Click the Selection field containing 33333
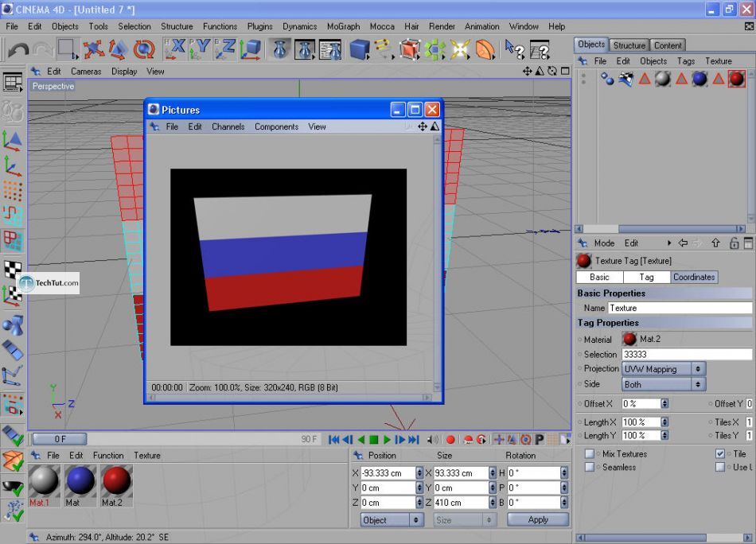 687,354
